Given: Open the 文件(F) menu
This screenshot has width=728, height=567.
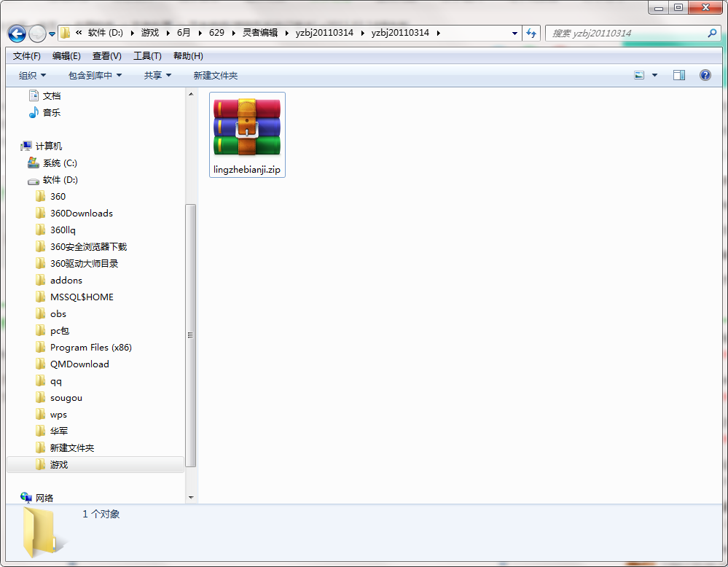Looking at the screenshot, I should [x=26, y=55].
